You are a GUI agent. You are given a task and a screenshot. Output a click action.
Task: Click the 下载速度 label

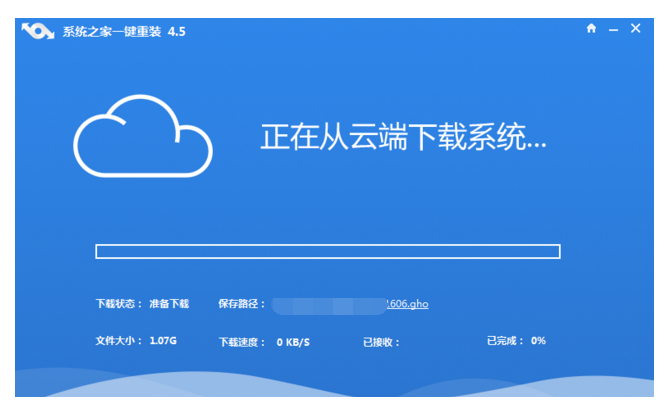(x=241, y=342)
